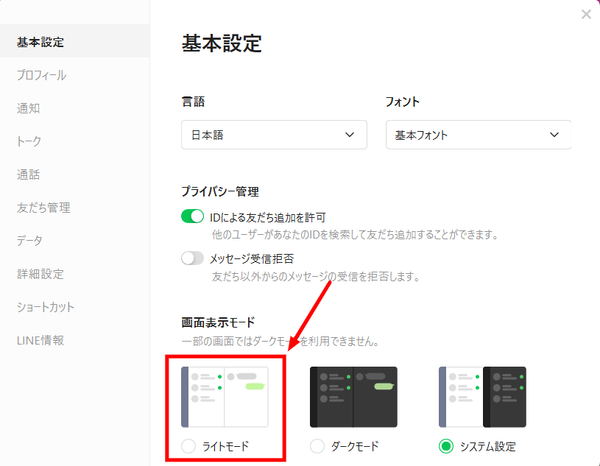Go to 詳細設定 section
This screenshot has height=466, width=600.
click(40, 274)
